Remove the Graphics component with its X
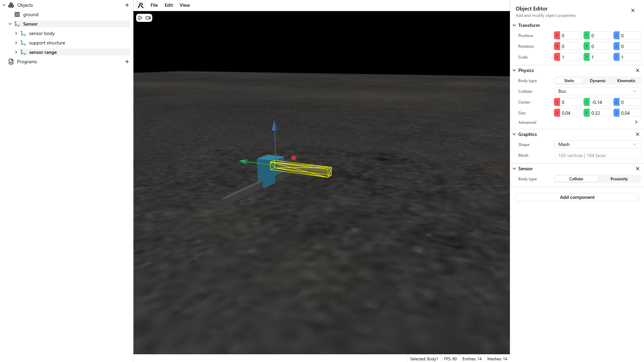This screenshot has width=644, height=362. [637, 134]
